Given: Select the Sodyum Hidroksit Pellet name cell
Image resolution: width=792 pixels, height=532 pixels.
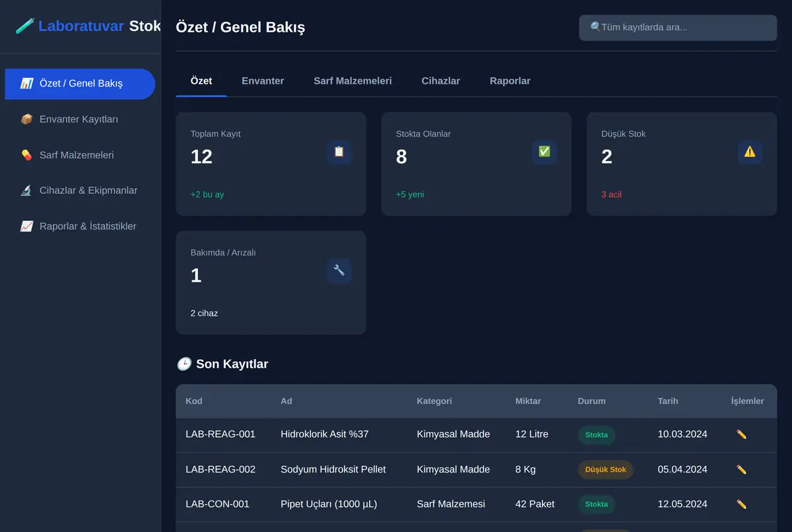Looking at the screenshot, I should (x=333, y=469).
